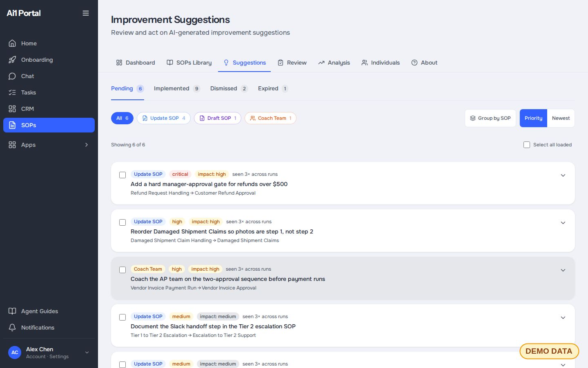Screen dimensions: 588x368
Task: Click the Review clipboard icon
Action: tap(281, 63)
